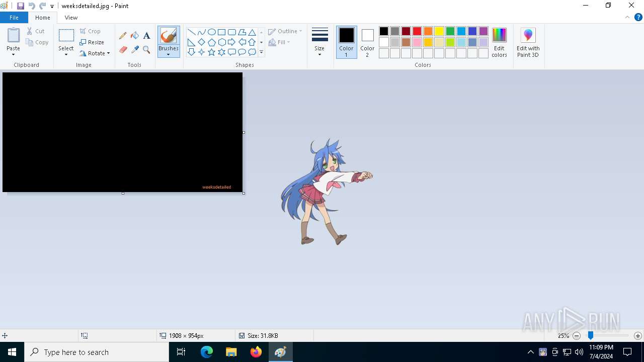Switch to the View tab

click(x=71, y=18)
